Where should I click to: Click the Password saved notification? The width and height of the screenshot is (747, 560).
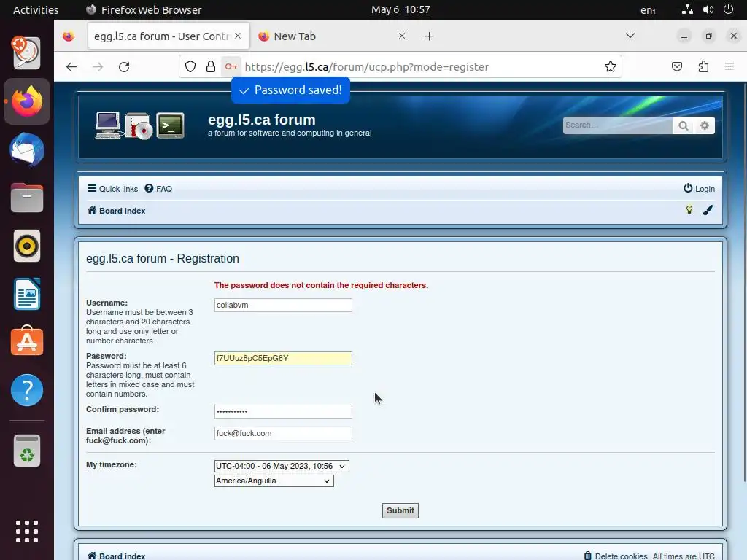(x=290, y=90)
